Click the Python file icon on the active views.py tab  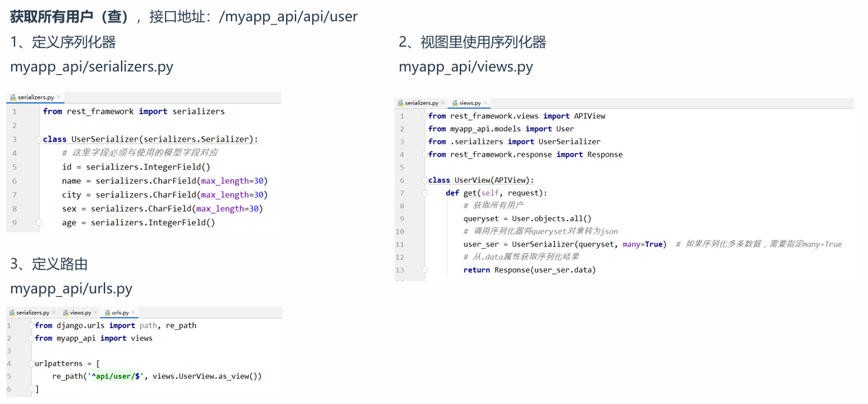pyautogui.click(x=454, y=103)
